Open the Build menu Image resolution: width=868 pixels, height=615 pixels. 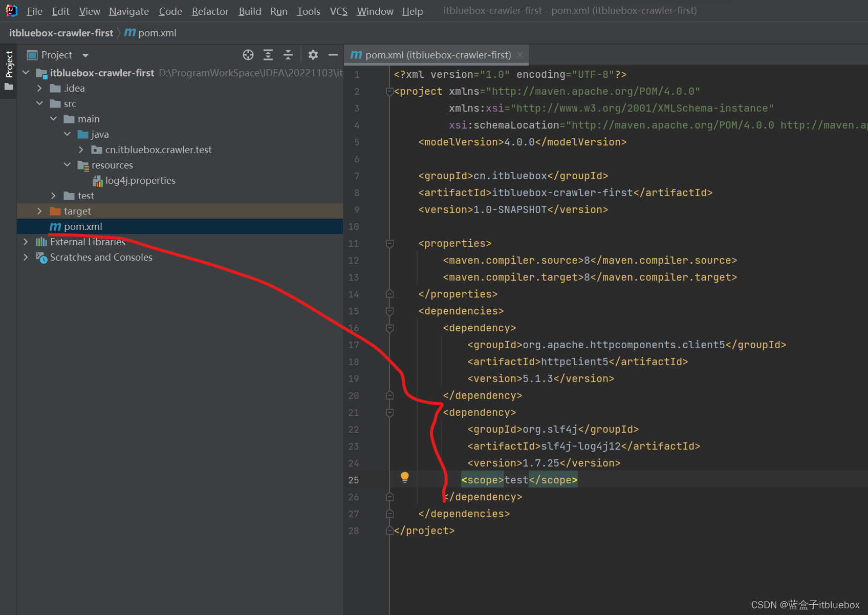250,11
